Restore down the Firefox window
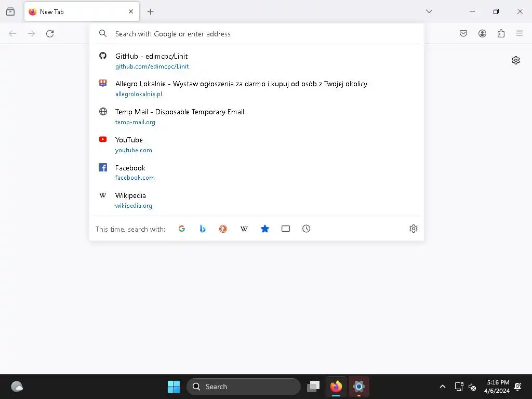This screenshot has height=399, width=532. click(496, 11)
